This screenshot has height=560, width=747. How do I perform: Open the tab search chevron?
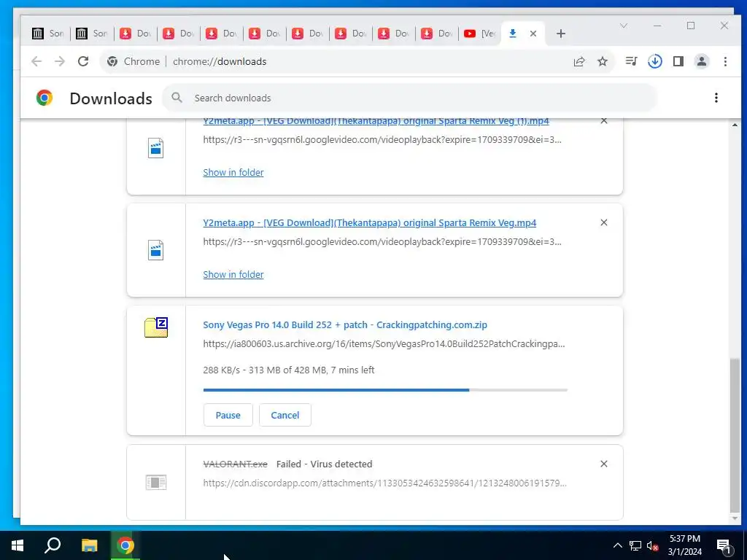[623, 26]
